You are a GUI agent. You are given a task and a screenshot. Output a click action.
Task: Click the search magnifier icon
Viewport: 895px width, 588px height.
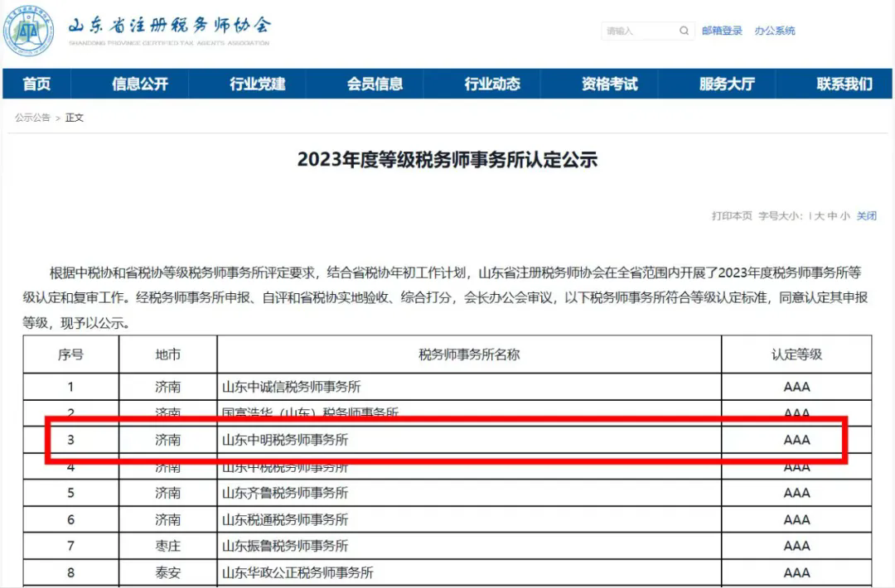click(x=684, y=31)
